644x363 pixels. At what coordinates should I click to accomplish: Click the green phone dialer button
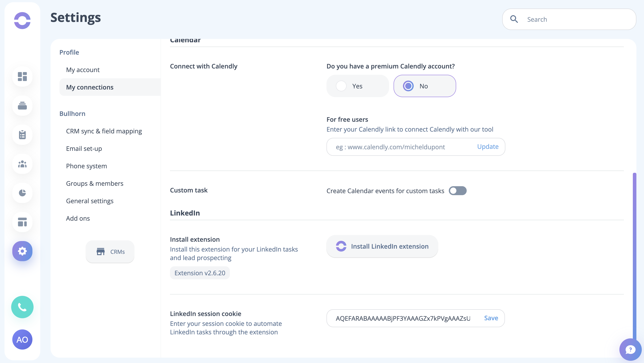[22, 307]
